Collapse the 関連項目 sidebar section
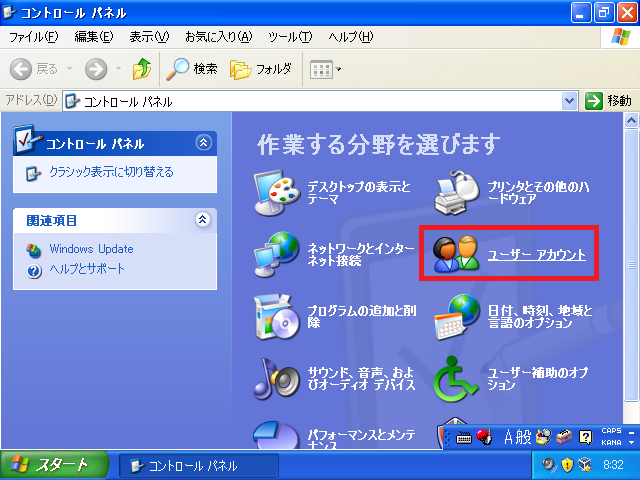The width and height of the screenshot is (640, 480). click(203, 220)
